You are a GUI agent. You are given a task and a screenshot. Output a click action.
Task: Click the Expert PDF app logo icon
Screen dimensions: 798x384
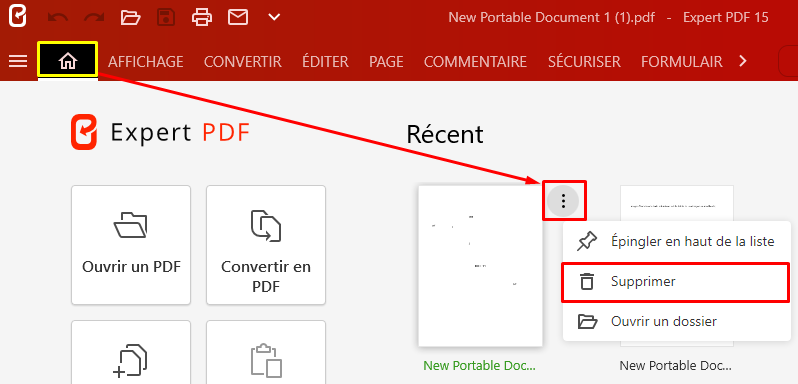click(18, 17)
